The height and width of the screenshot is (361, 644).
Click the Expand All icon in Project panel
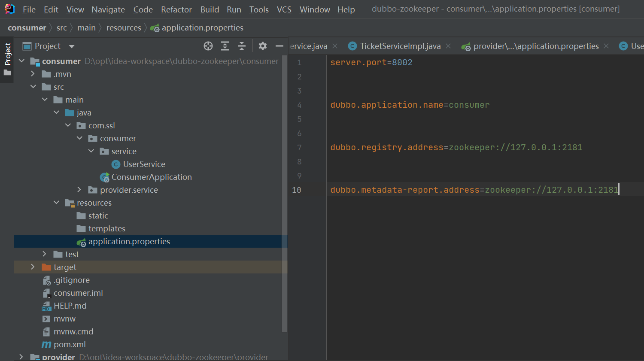click(x=225, y=46)
